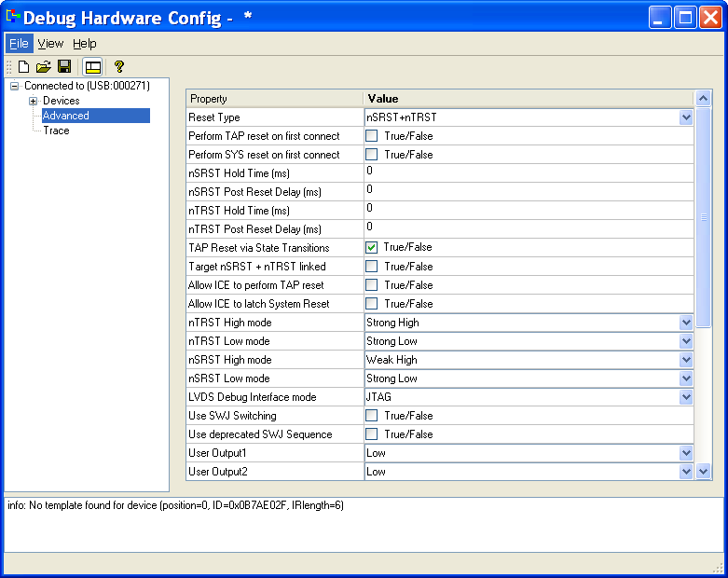This screenshot has height=578, width=728.
Task: Check Allow ICE to latch System Reset
Action: point(371,304)
